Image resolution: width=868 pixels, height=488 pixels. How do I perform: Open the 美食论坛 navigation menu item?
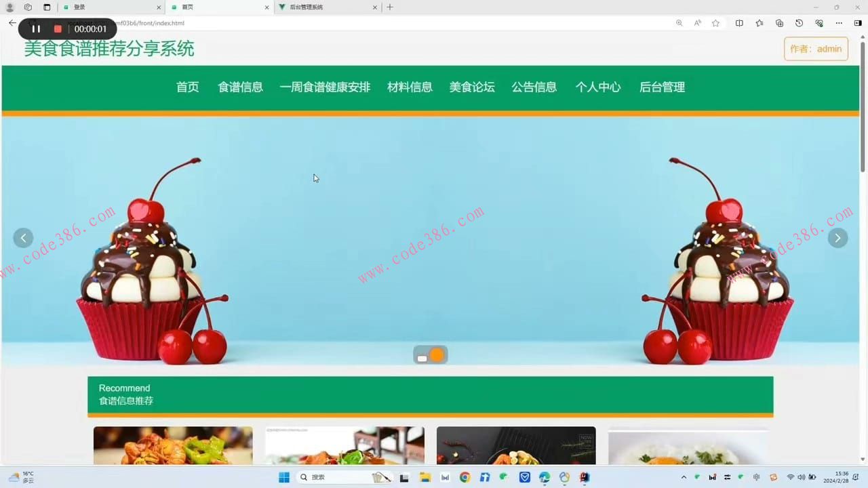(x=472, y=87)
